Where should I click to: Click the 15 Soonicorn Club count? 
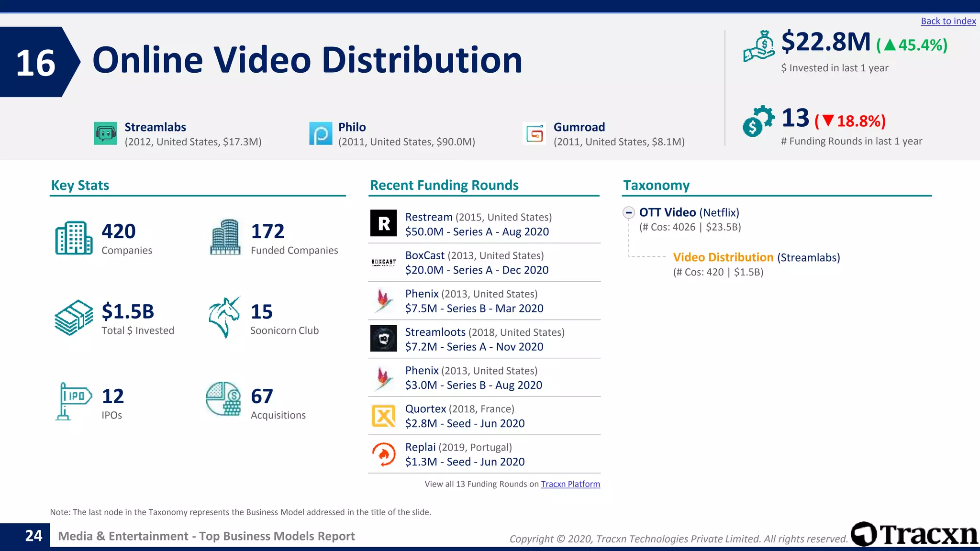pos(262,312)
